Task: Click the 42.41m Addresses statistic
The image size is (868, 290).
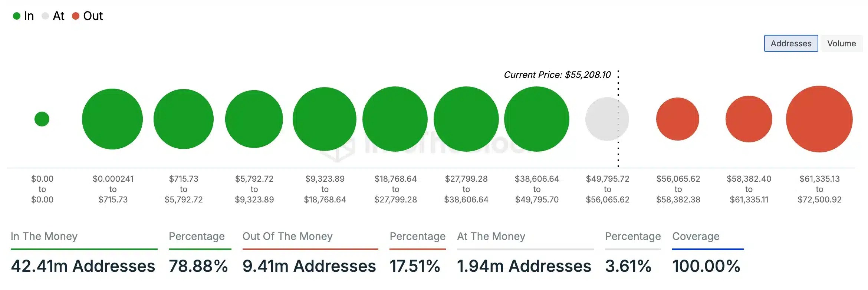Action: point(83,266)
